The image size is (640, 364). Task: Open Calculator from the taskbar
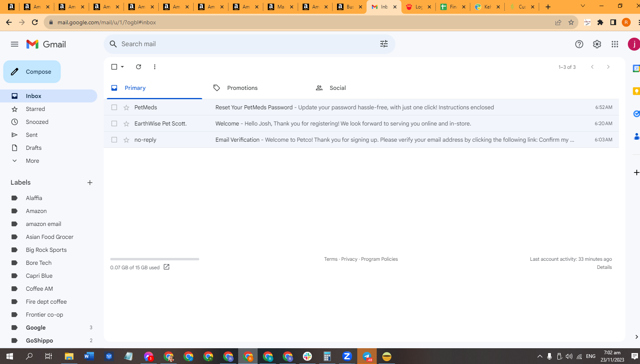tap(327, 356)
